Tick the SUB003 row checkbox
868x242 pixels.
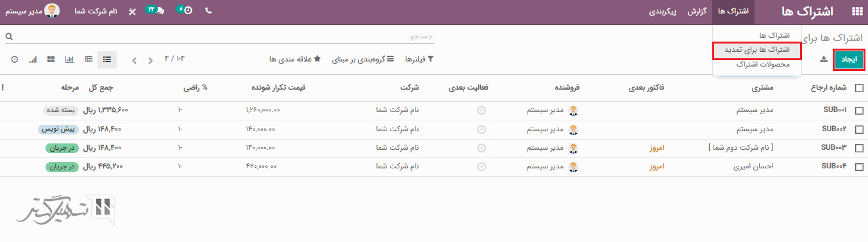[859, 149]
